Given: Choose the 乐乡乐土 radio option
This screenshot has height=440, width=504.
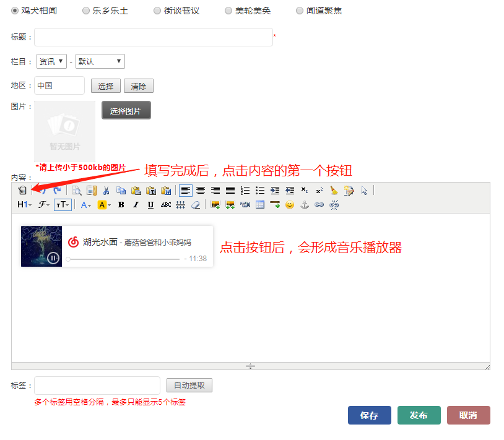Looking at the screenshot, I should [86, 11].
